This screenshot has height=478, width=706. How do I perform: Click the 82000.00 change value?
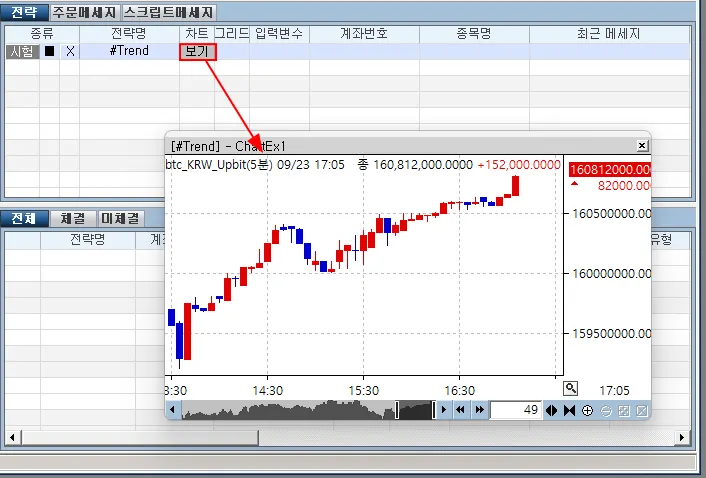[x=624, y=185]
